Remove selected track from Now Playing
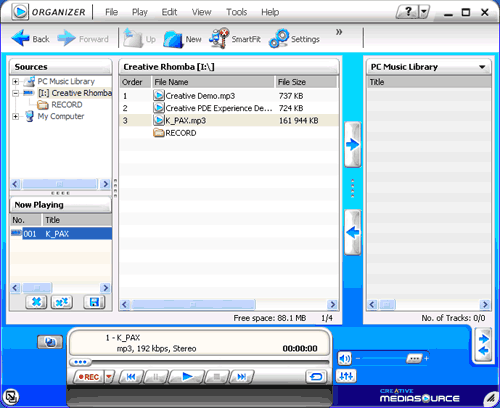The width and height of the screenshot is (500, 408). pos(36,302)
